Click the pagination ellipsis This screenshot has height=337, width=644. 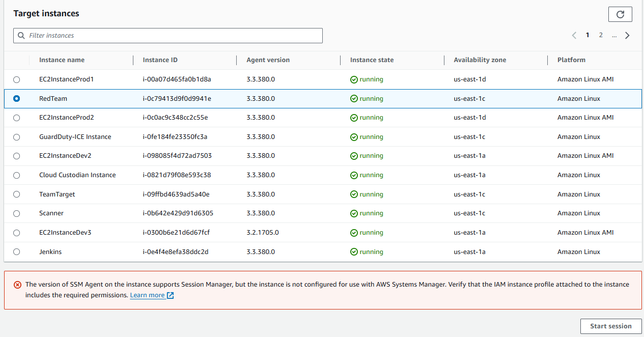click(x=614, y=35)
